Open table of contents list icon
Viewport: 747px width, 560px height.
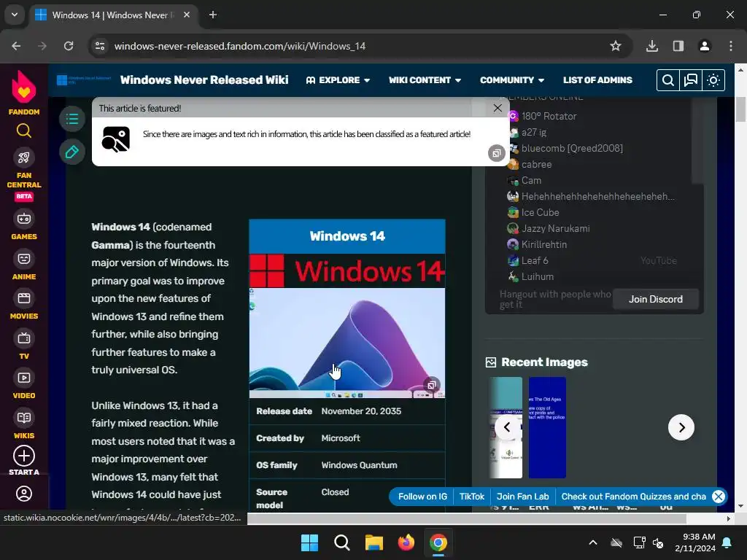tap(72, 119)
